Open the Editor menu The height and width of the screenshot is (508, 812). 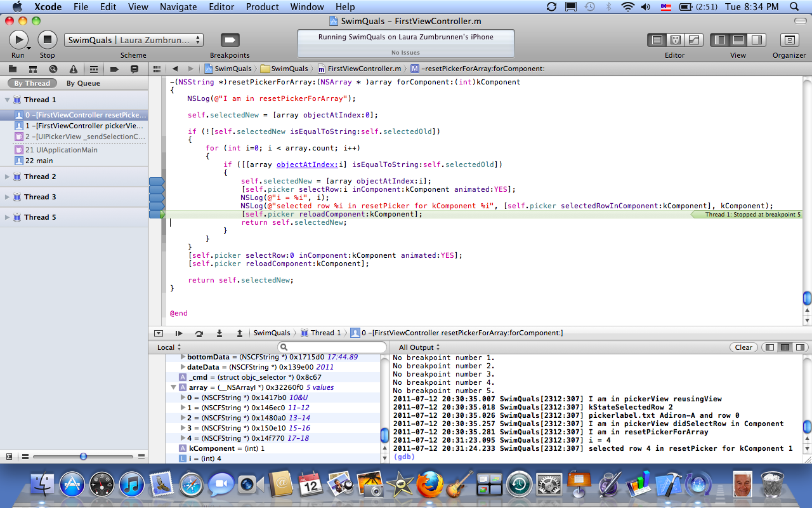[221, 7]
